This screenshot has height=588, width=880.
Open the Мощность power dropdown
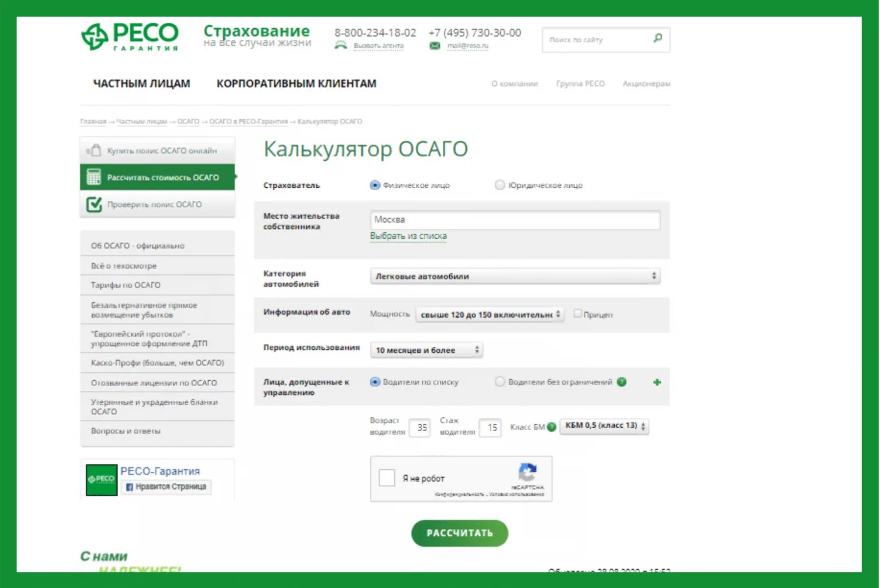(490, 314)
